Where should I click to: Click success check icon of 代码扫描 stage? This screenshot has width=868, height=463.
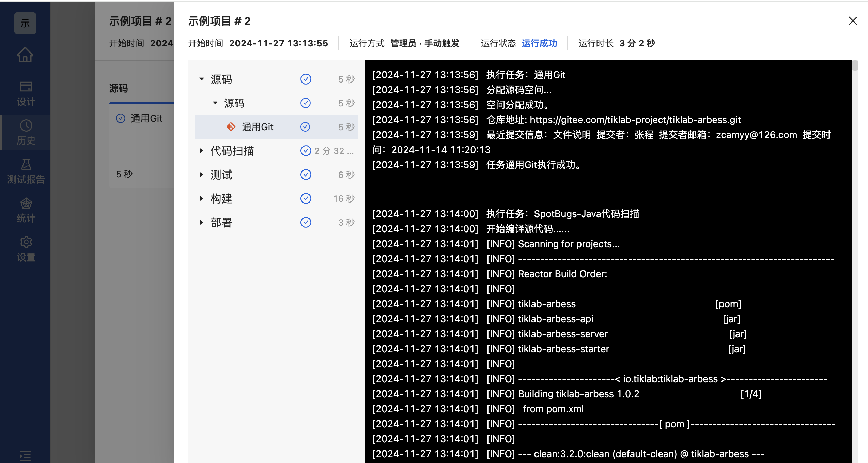[306, 151]
